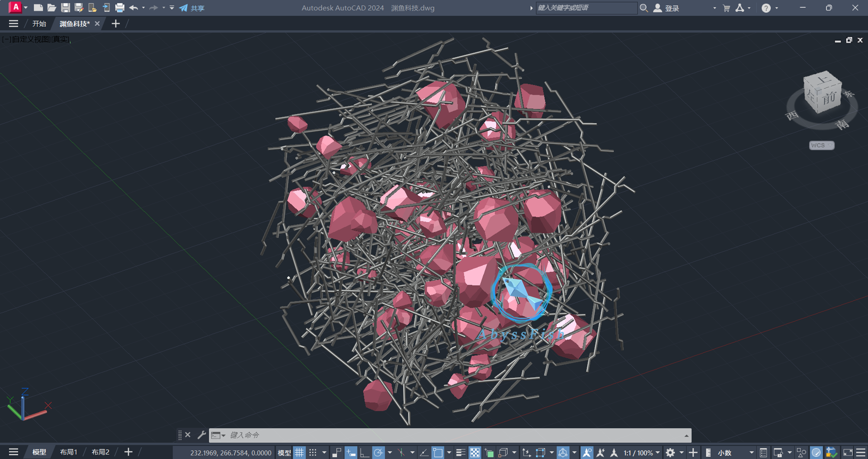Click the Save icon in quick access toolbar
This screenshot has height=459, width=868.
(65, 8)
